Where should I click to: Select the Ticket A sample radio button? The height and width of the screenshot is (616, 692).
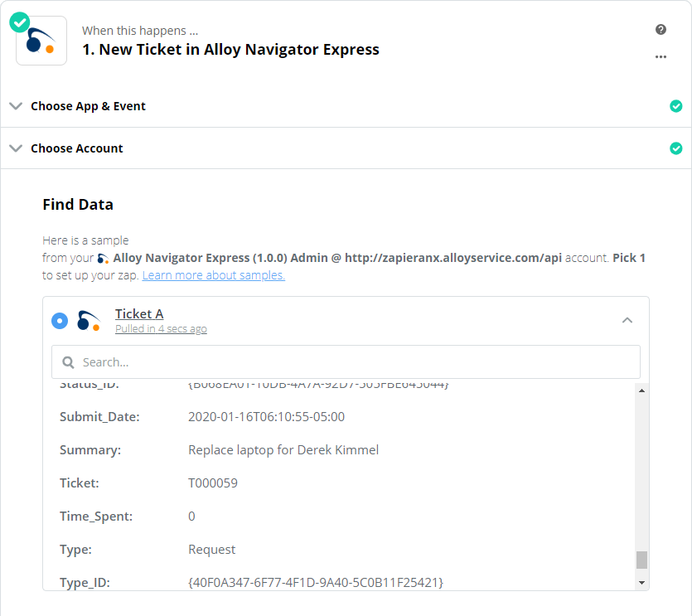[x=59, y=320]
